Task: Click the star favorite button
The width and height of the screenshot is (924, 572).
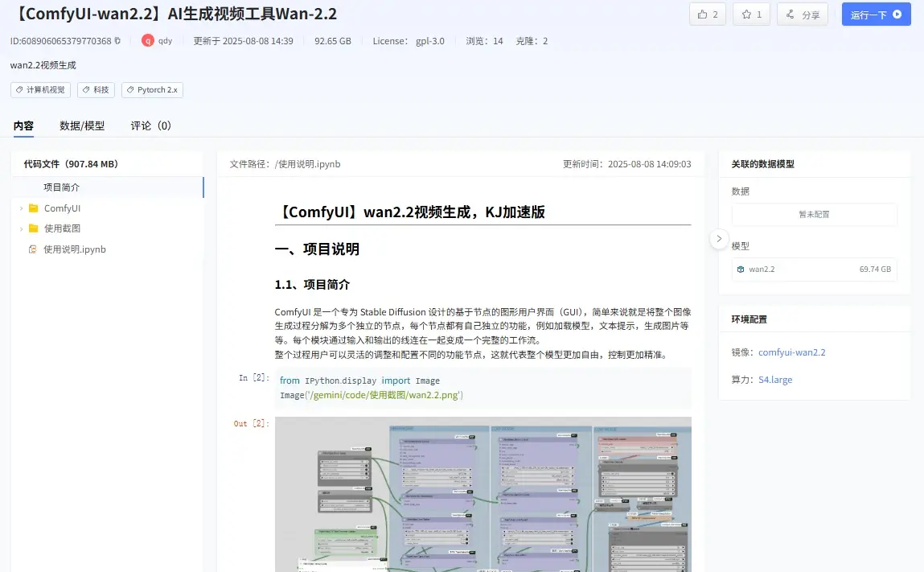Action: click(751, 14)
